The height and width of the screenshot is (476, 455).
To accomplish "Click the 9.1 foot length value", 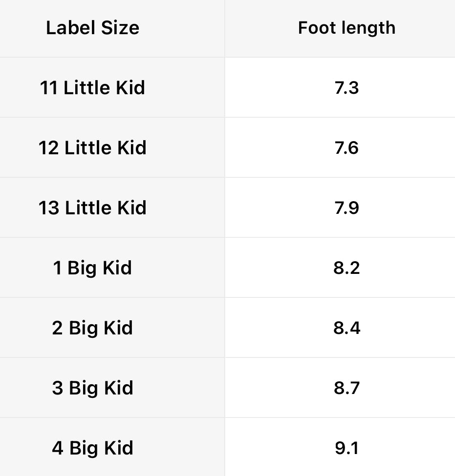I will pos(347,448).
